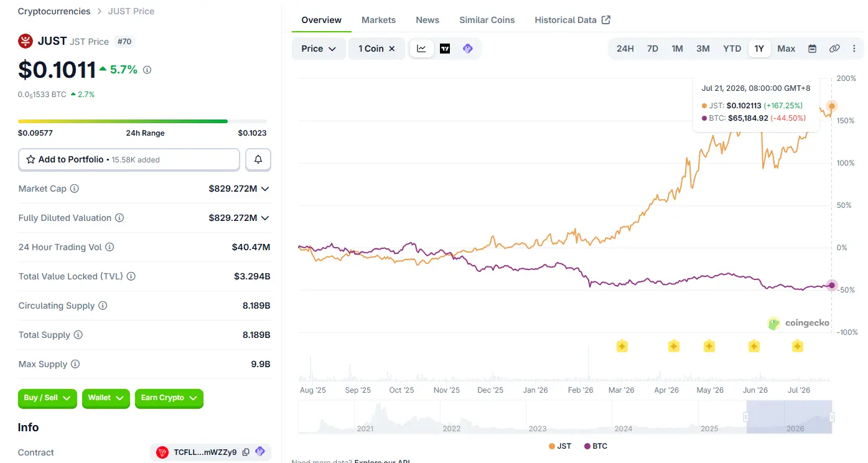Click the Total Value Locked info icon

pyautogui.click(x=131, y=276)
